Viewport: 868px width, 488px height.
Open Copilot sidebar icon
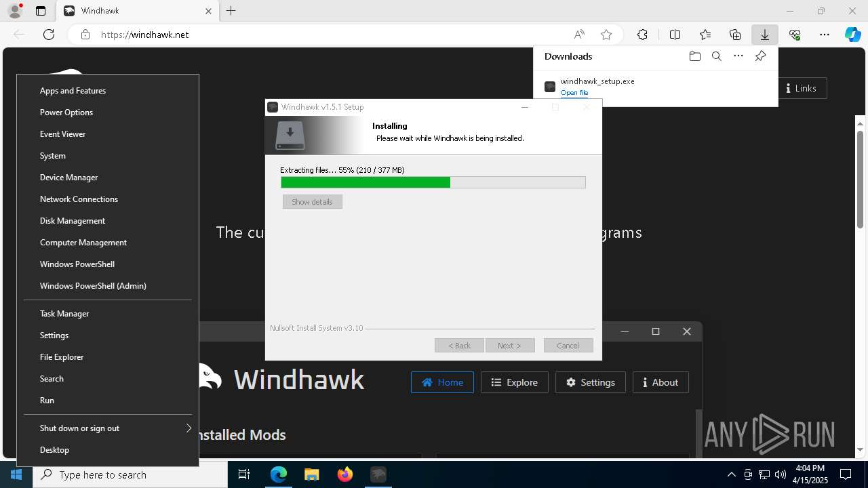[852, 35]
